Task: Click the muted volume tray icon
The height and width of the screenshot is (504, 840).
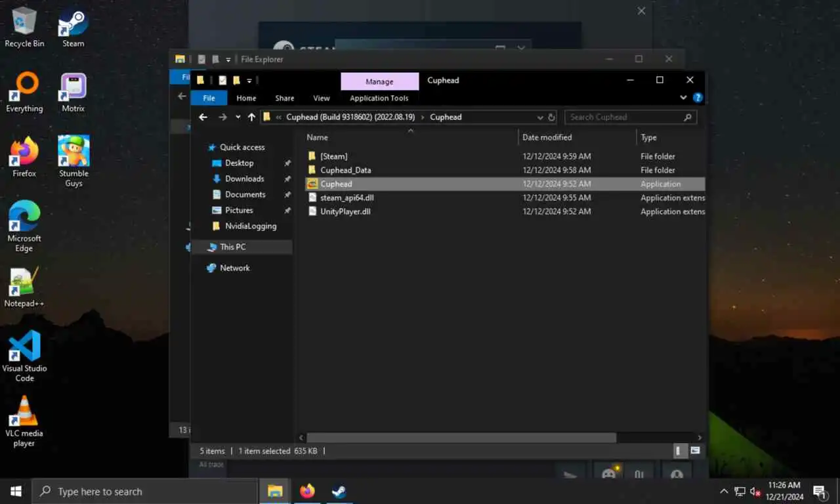Action: coord(756,492)
